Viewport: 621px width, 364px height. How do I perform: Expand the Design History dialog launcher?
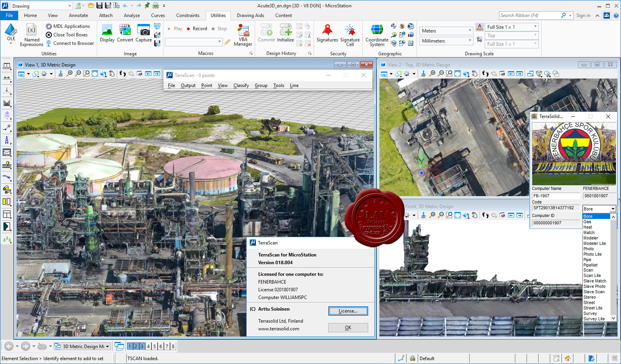point(310,53)
